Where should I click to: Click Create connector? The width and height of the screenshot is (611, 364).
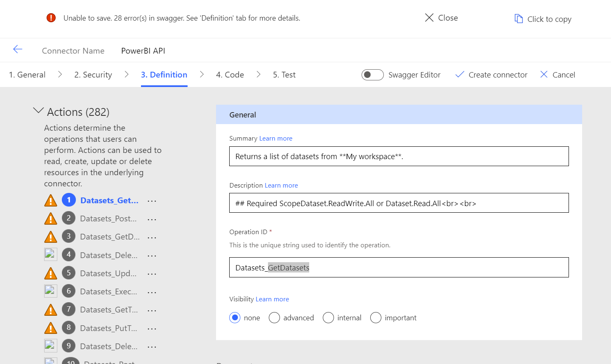491,75
